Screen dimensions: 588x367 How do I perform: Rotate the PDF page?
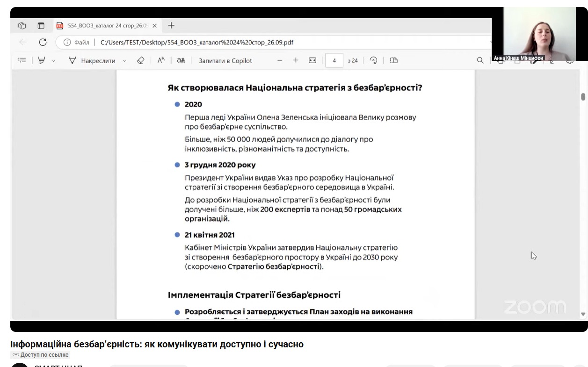373,60
